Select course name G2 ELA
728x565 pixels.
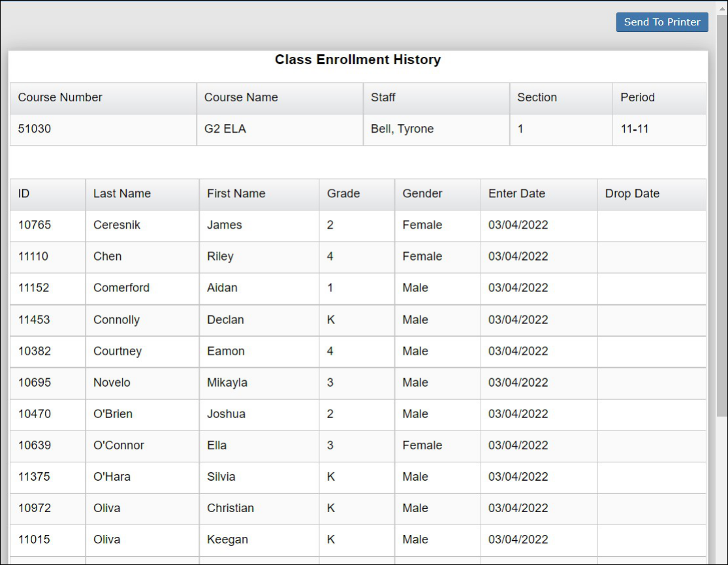pos(225,129)
